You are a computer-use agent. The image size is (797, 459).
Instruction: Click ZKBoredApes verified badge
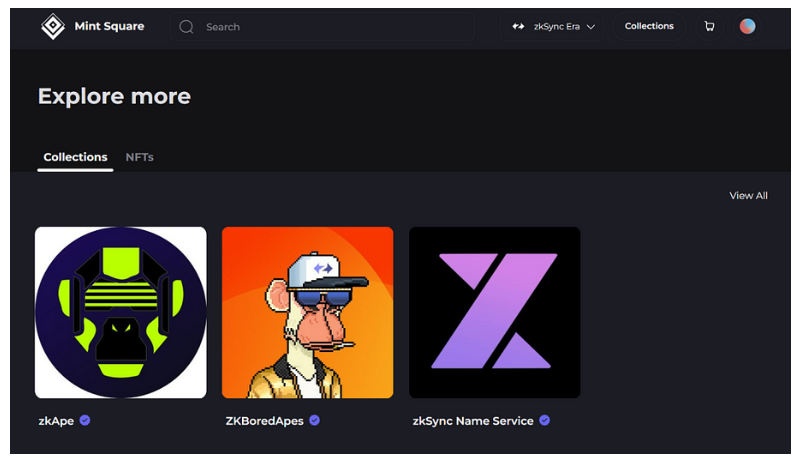tap(315, 420)
